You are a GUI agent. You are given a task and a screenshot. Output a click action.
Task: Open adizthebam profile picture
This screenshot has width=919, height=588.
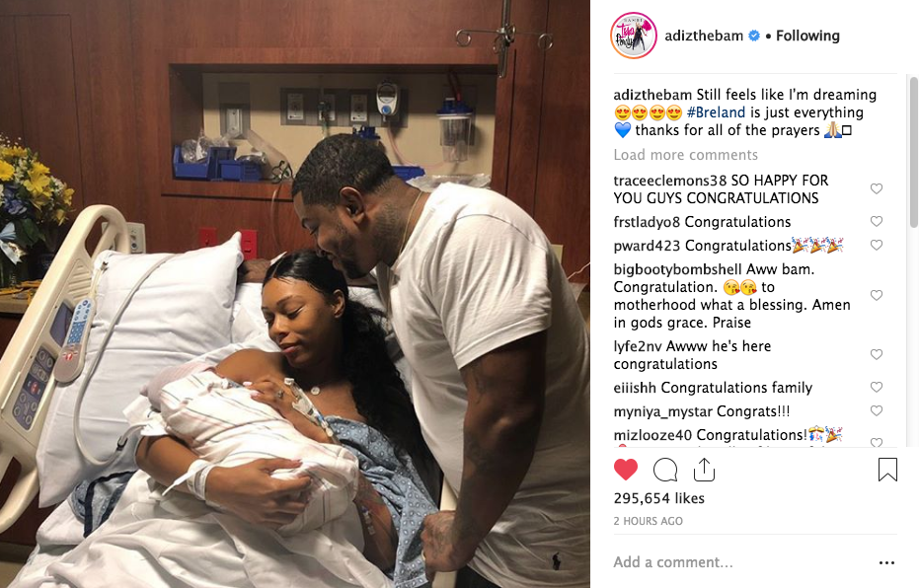pyautogui.click(x=634, y=36)
